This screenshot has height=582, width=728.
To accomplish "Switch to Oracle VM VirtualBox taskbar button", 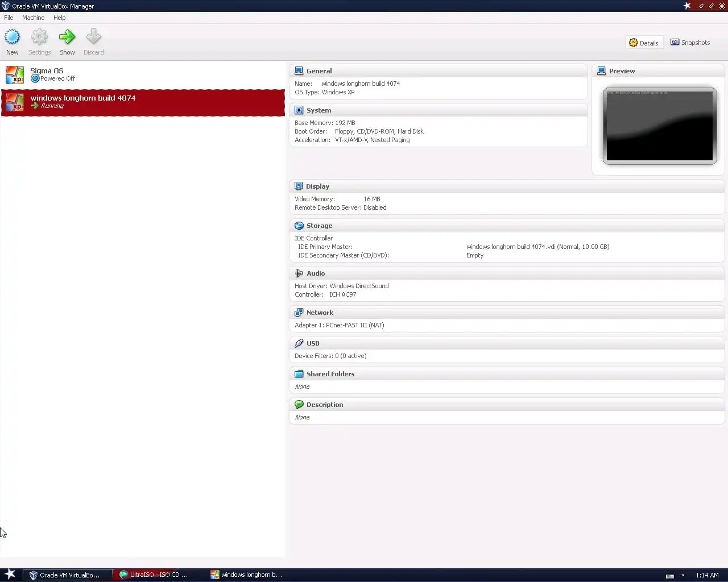I will [68, 575].
